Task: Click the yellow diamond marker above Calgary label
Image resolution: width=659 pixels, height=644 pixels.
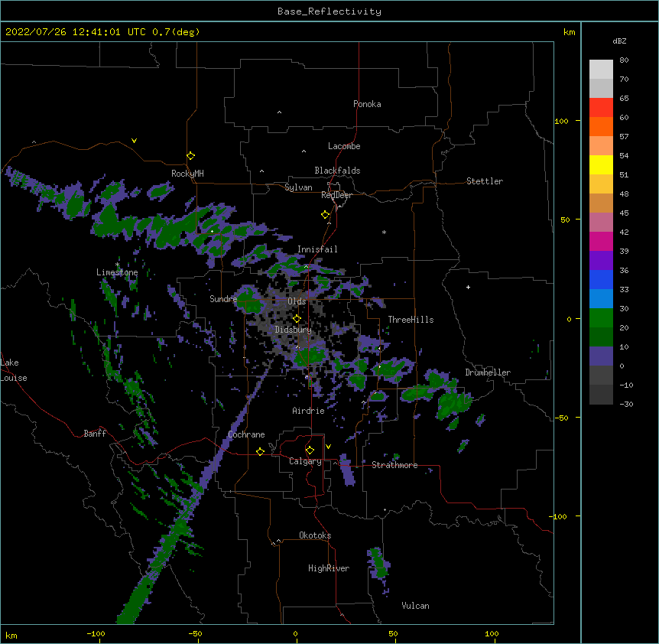Action: (x=310, y=450)
